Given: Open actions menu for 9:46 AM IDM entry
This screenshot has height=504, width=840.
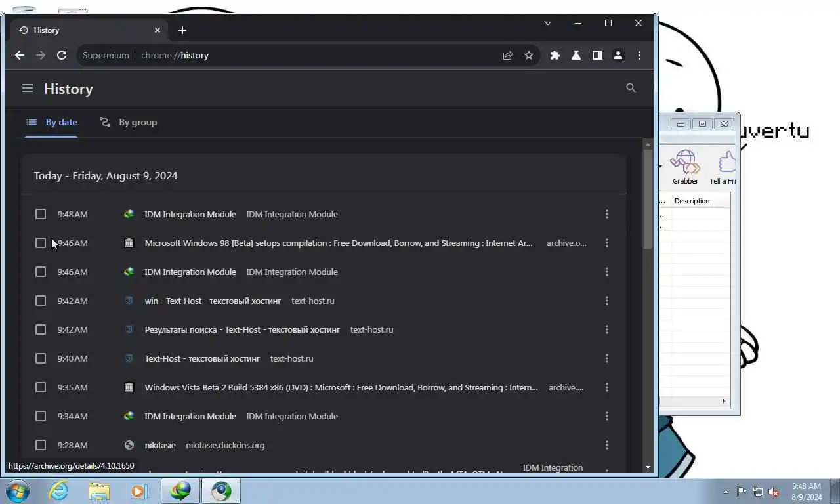Looking at the screenshot, I should click(x=607, y=272).
